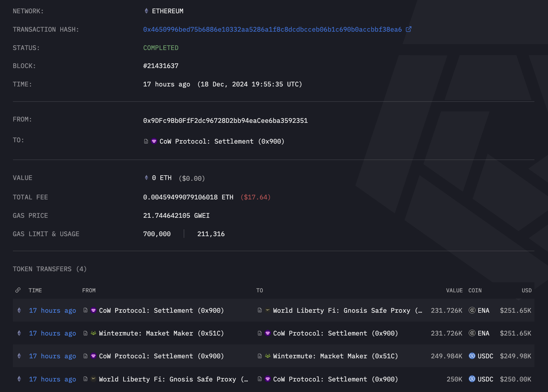The width and height of the screenshot is (548, 392).
Task: Sort token transfers by VALUE column
Action: click(454, 291)
